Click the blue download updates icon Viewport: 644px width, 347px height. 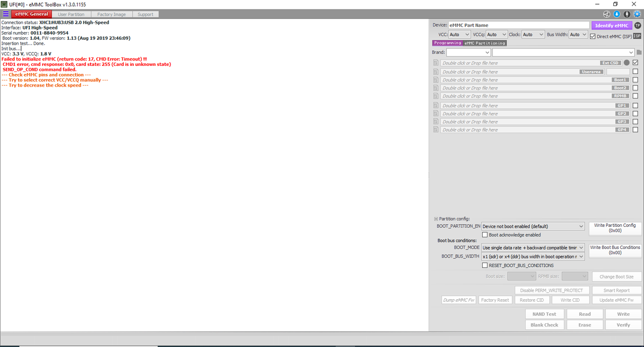(616, 14)
